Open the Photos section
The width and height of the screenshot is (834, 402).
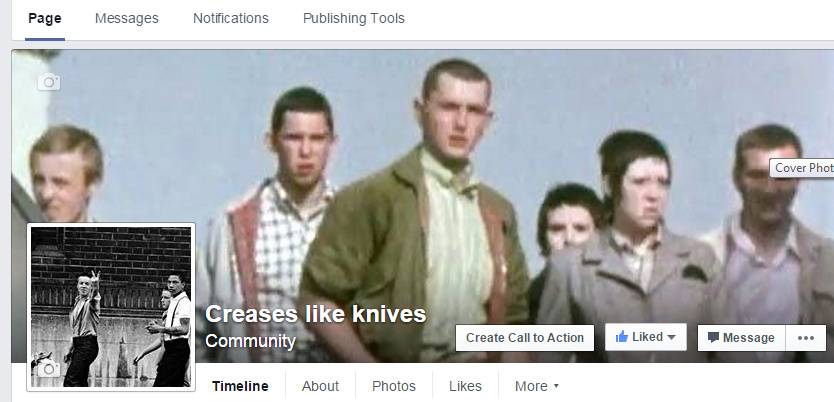(x=394, y=386)
